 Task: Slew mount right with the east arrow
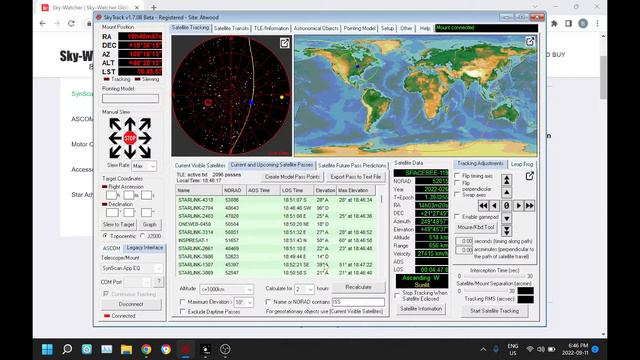click(144, 138)
